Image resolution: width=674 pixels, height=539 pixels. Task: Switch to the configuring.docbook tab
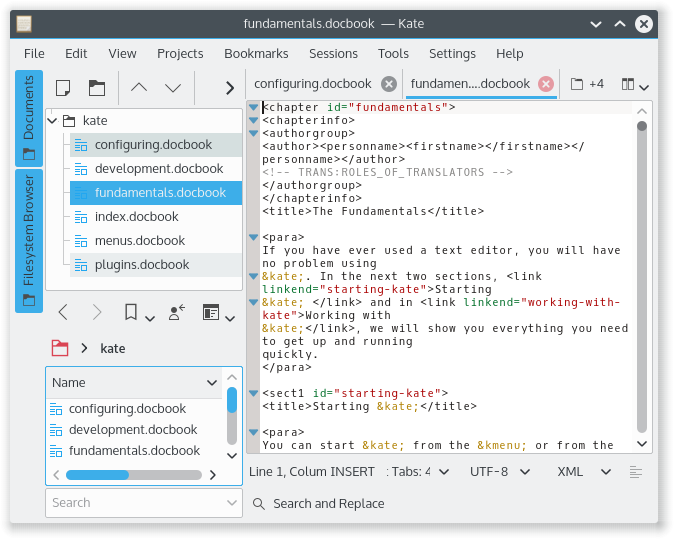[x=312, y=84]
